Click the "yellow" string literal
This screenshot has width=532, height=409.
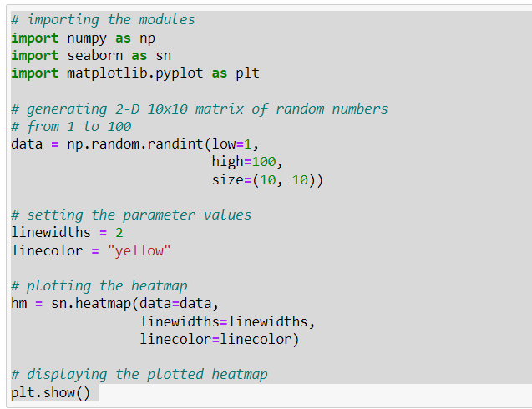[139, 250]
